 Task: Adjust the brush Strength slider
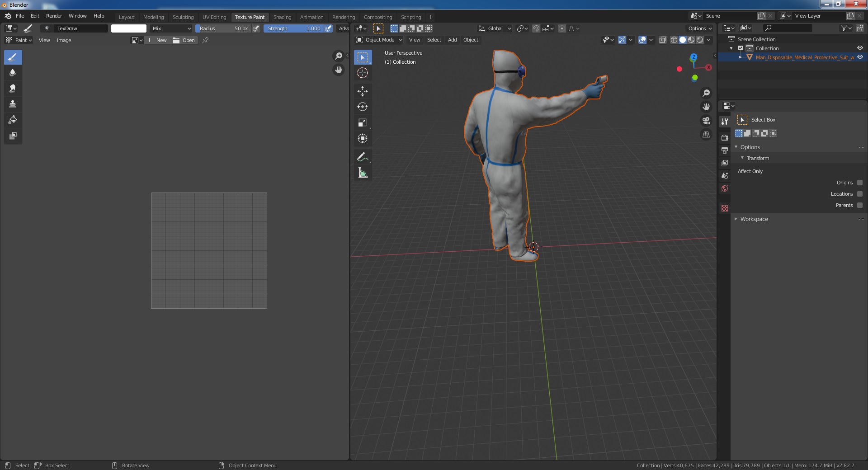coord(293,28)
